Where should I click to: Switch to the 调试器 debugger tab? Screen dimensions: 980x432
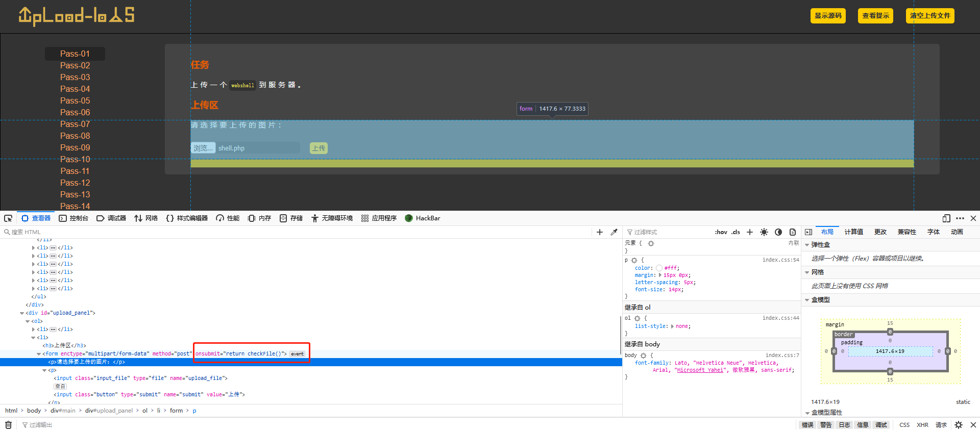111,218
